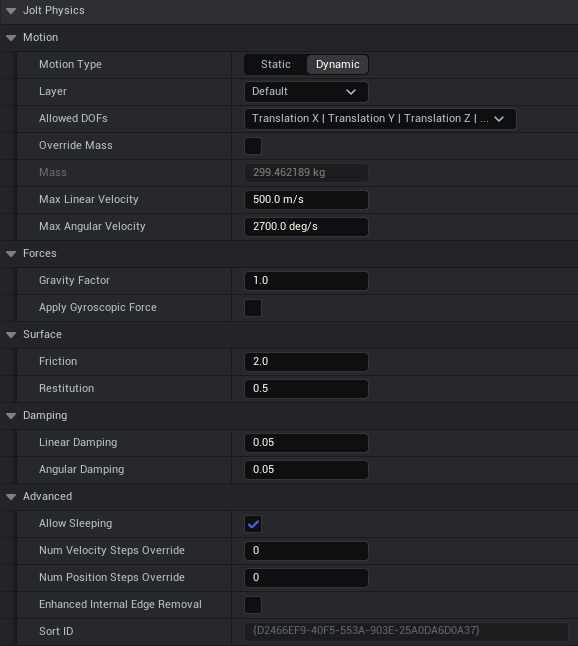The image size is (578, 646).
Task: Click the Sort ID GUID field
Action: 406,631
